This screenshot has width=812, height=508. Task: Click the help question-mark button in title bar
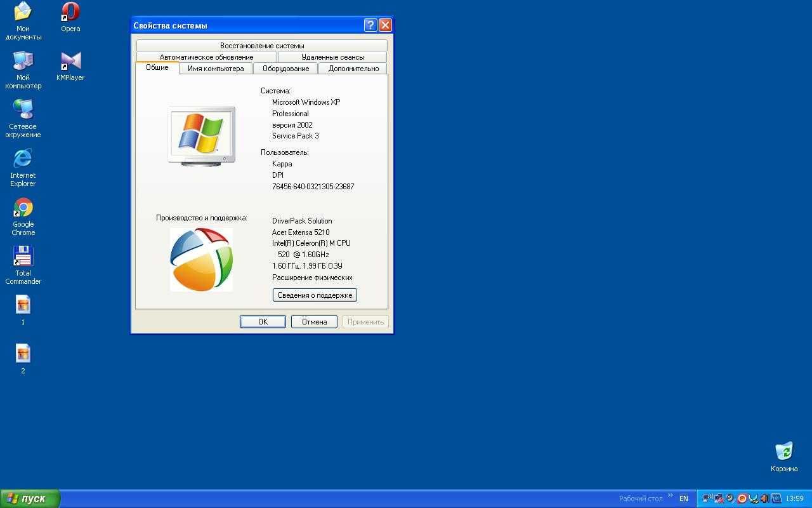point(370,25)
